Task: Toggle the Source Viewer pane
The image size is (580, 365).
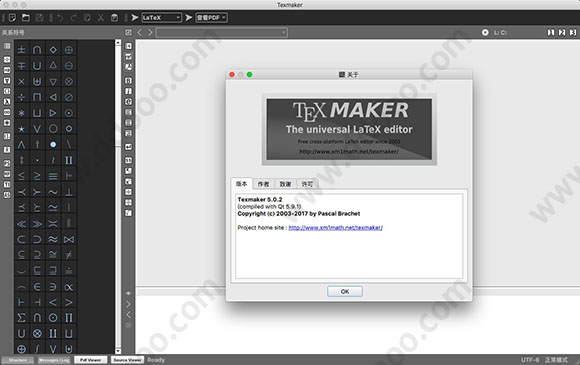Action: (x=127, y=360)
